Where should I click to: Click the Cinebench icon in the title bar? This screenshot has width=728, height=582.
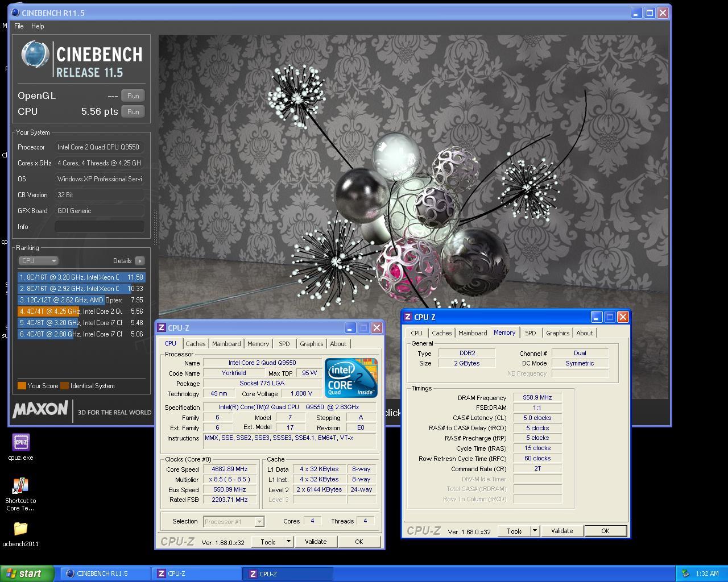point(15,13)
